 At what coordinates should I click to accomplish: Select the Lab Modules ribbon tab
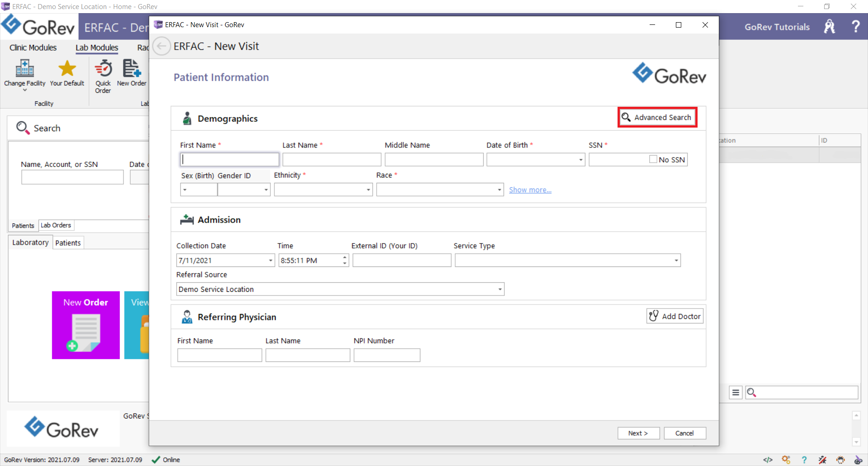pyautogui.click(x=97, y=48)
